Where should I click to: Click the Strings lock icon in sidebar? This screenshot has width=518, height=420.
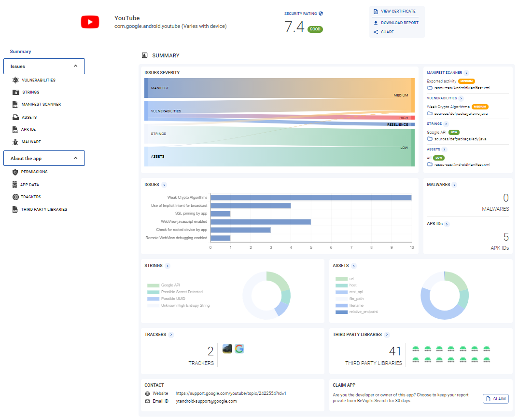click(15, 92)
